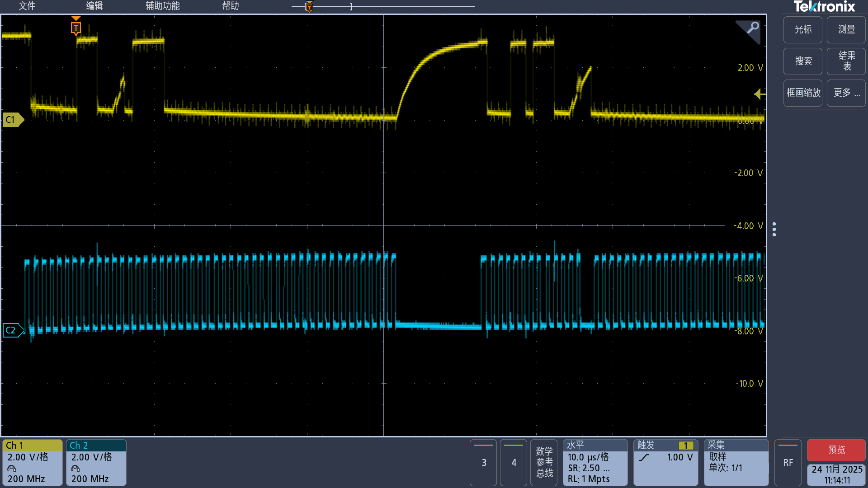Open the 数学参考总线 badge
The image size is (868, 488).
tap(544, 462)
